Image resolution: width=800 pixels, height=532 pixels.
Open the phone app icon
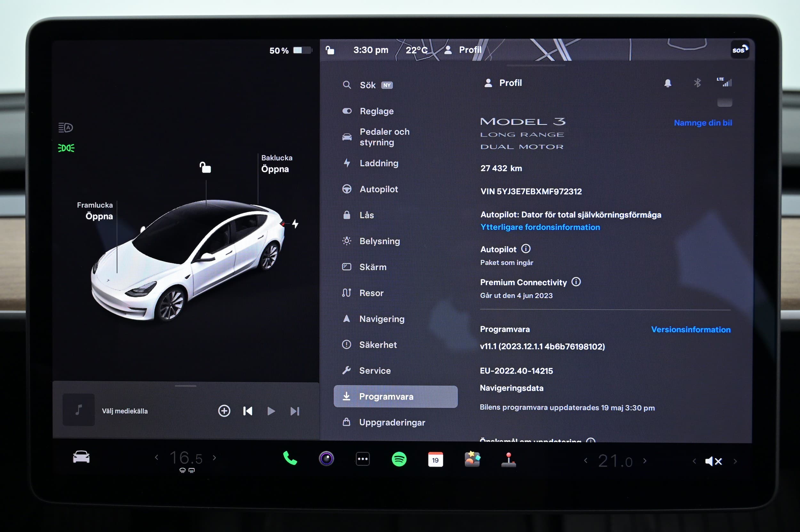[290, 458]
